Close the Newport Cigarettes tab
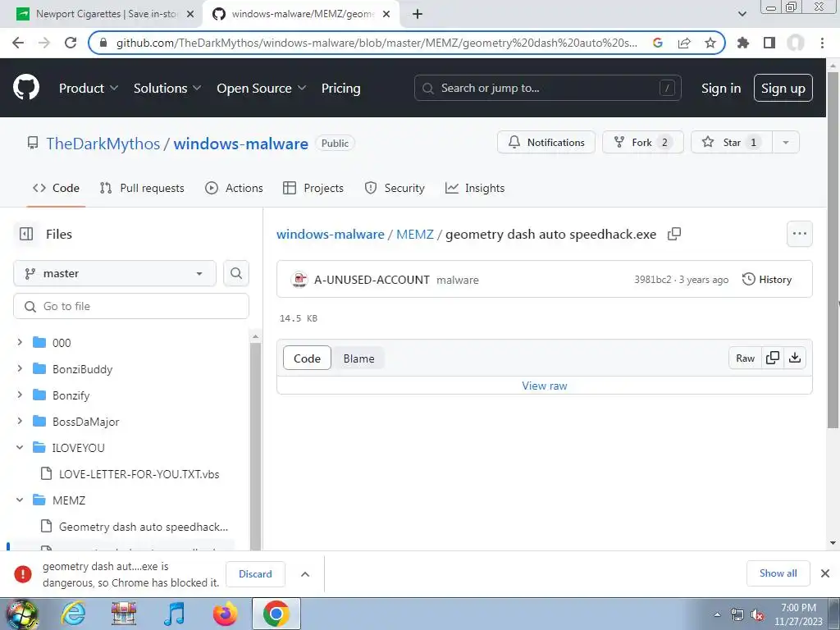Screen dimensions: 840x630 (x=190, y=14)
